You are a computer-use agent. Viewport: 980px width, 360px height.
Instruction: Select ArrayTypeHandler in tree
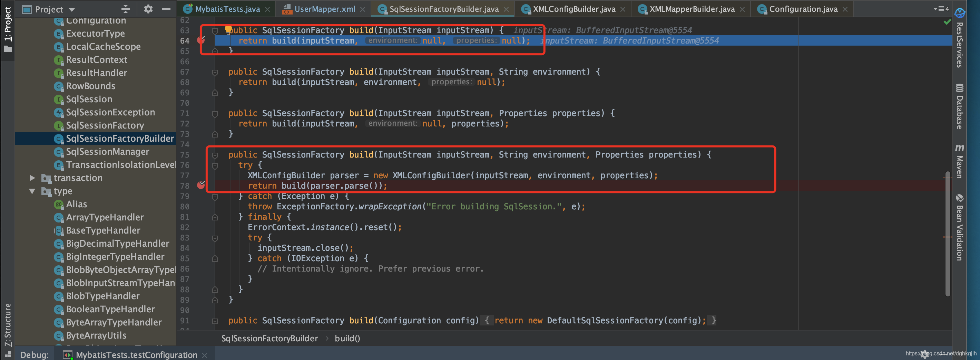(x=105, y=217)
